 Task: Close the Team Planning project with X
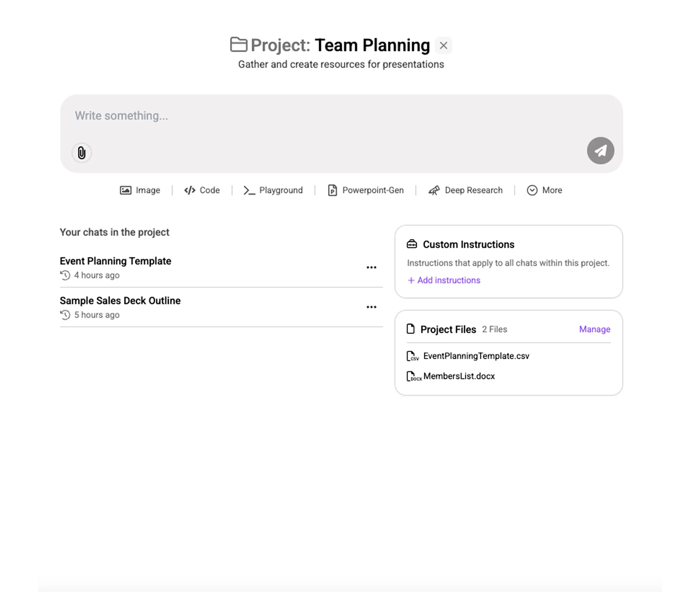coord(443,45)
